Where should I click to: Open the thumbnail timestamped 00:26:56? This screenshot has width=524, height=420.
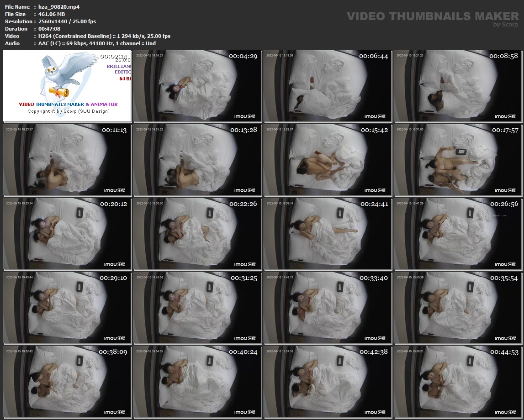(x=457, y=234)
